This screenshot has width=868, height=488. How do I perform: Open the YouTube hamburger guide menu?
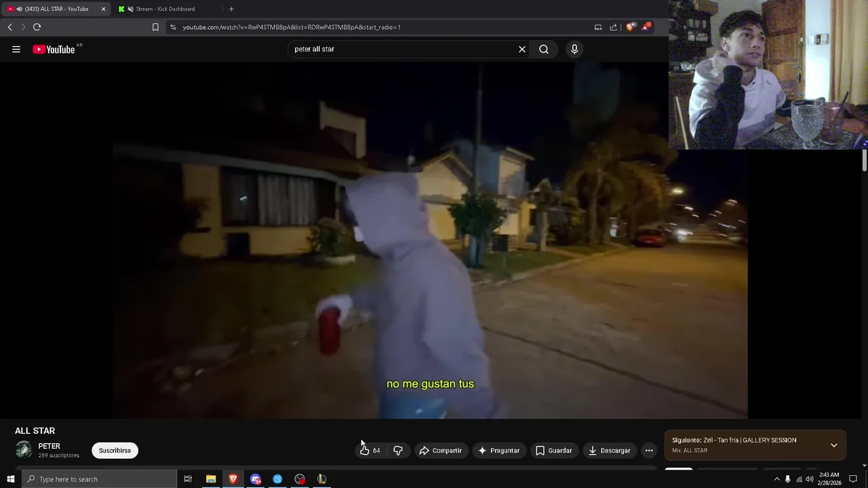(x=16, y=49)
